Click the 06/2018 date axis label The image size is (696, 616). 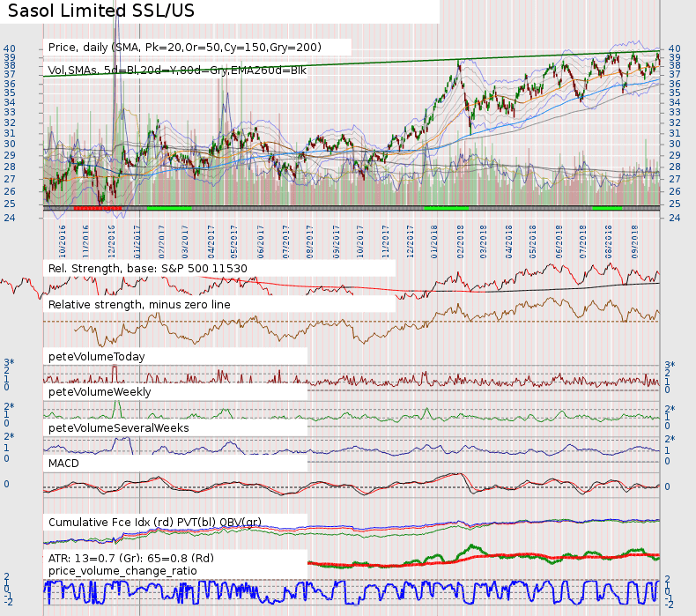[x=559, y=241]
